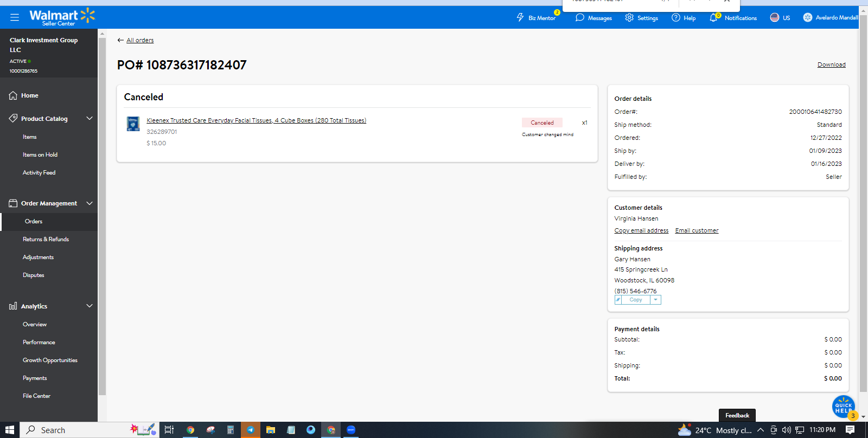
Task: Click Copy email address link
Action: click(641, 230)
